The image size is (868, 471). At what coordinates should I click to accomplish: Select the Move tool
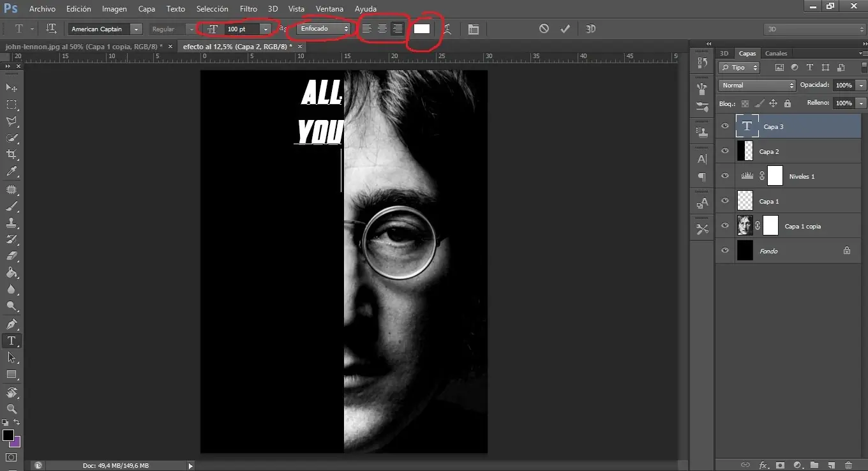pyautogui.click(x=11, y=87)
